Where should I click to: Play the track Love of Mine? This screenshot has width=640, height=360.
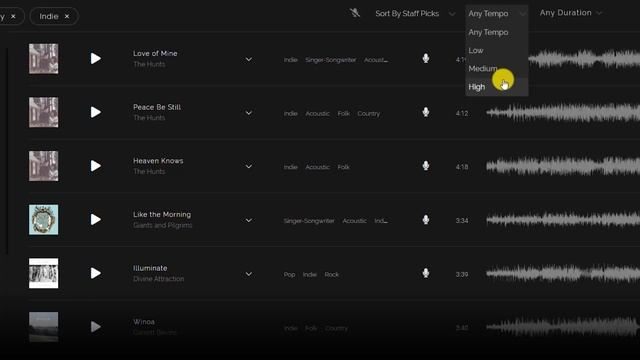(96, 59)
